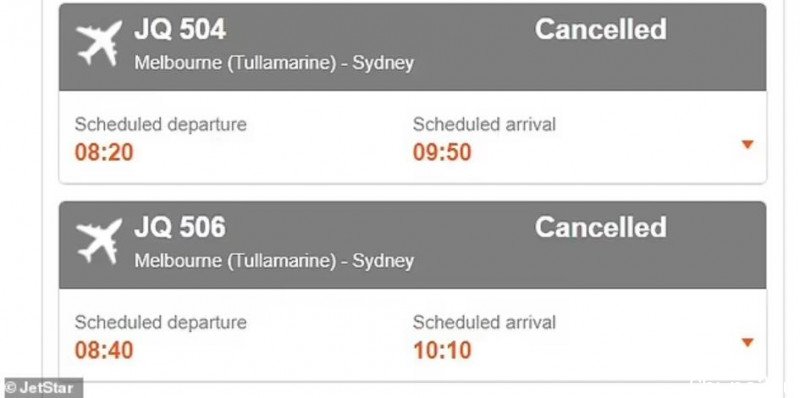Viewport: 800px width, 398px height.
Task: Click JQ 506 Melbourne (Tullamarine) - Sydney route
Action: tap(274, 261)
